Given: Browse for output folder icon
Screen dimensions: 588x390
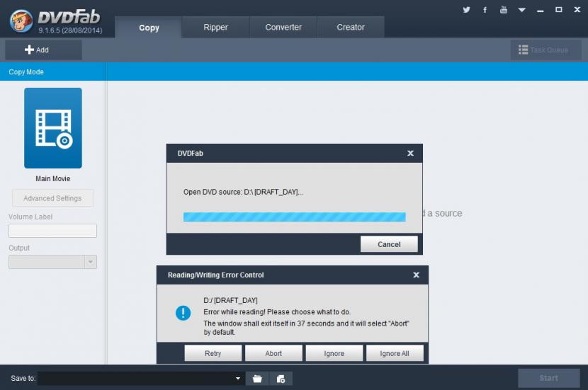Looking at the screenshot, I should pyautogui.click(x=257, y=379).
